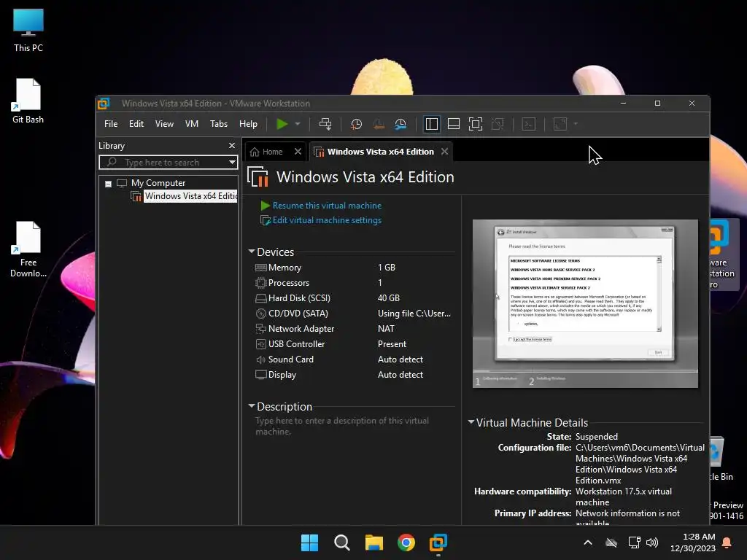Click the volume speaker tray icon
The image size is (747, 560).
652,542
